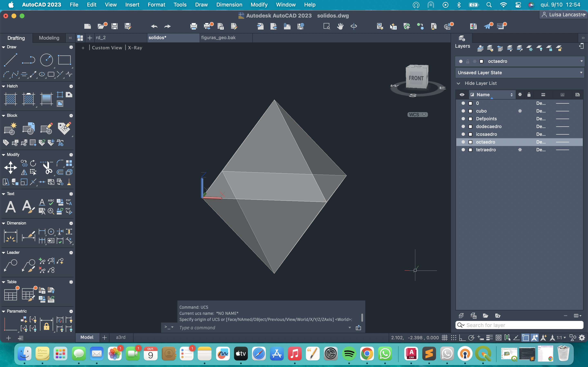Choose the Hatch pattern tool

10,99
